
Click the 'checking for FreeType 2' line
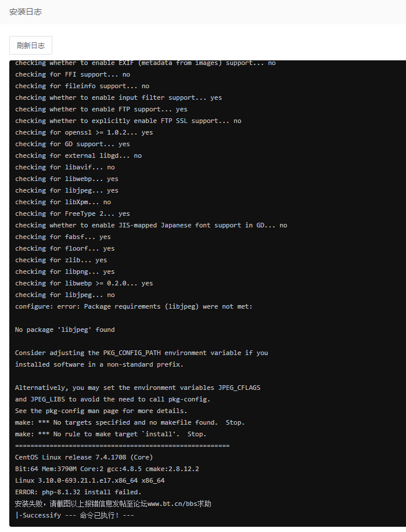pos(73,213)
